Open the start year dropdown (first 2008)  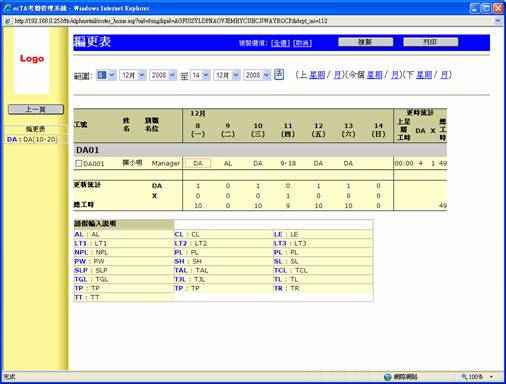point(163,75)
